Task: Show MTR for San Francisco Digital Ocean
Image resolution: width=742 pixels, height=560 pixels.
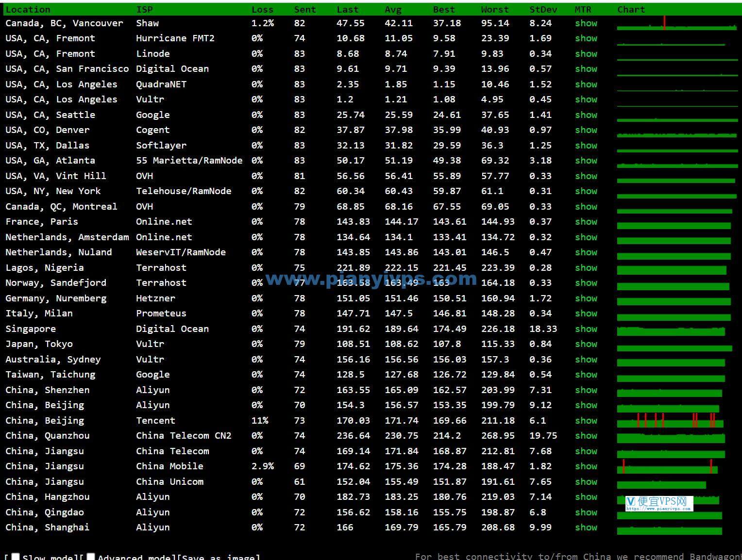Action: [586, 69]
